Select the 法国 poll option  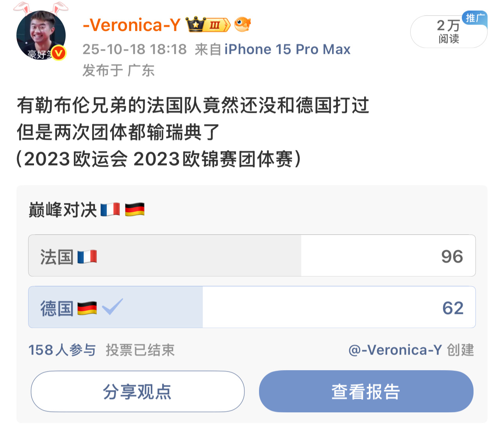(252, 255)
